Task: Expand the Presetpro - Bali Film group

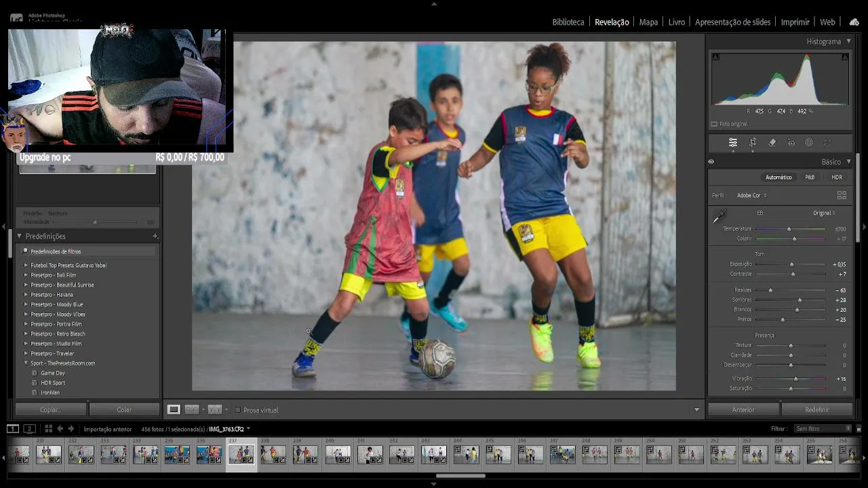Action: point(26,275)
